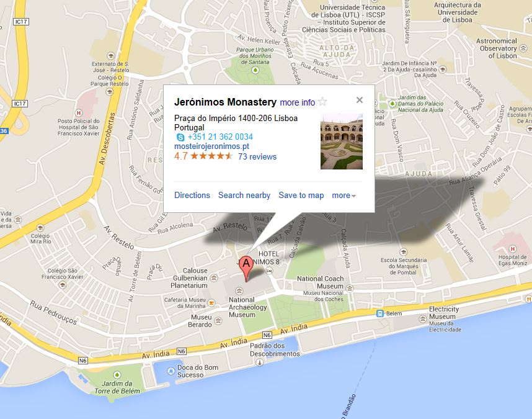Click the red marker A pin
The height and width of the screenshot is (419, 532).
pos(246,269)
